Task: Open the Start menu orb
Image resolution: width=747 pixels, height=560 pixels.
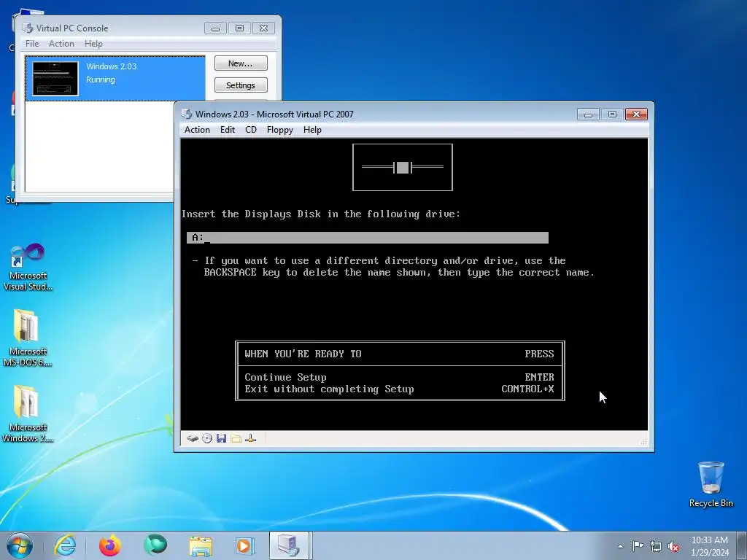Action: [20, 545]
